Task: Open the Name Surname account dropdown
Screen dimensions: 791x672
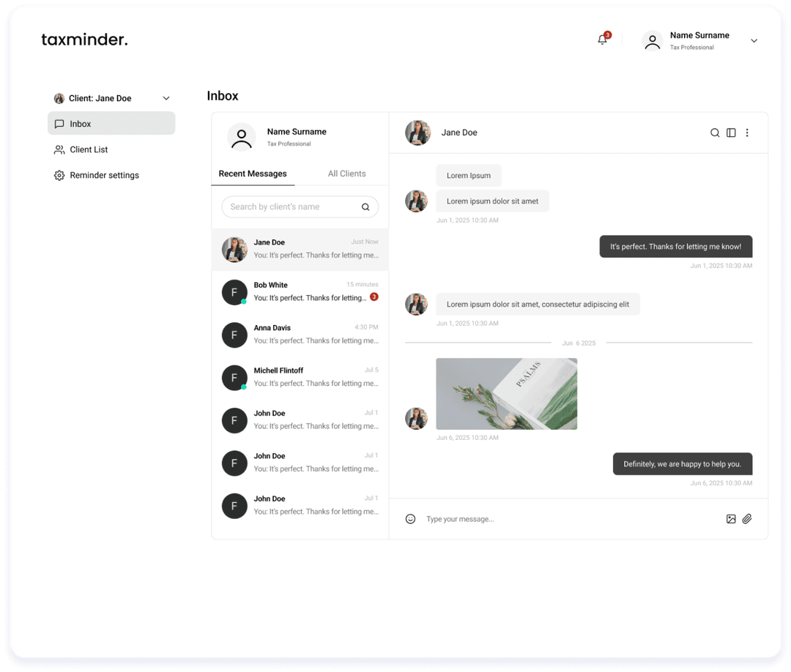Action: [699, 40]
